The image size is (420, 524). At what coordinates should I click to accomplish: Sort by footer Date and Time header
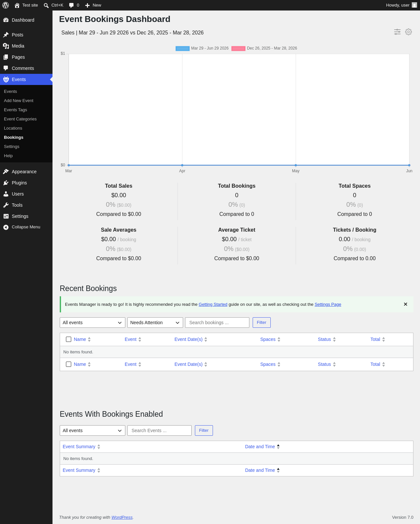pyautogui.click(x=262, y=470)
